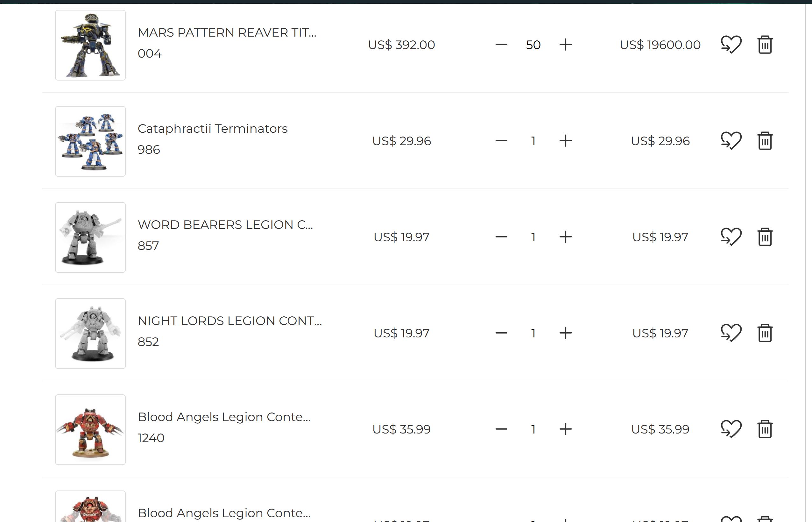Remove Cataphractii Terminators from cart
The image size is (812, 522).
(x=765, y=141)
